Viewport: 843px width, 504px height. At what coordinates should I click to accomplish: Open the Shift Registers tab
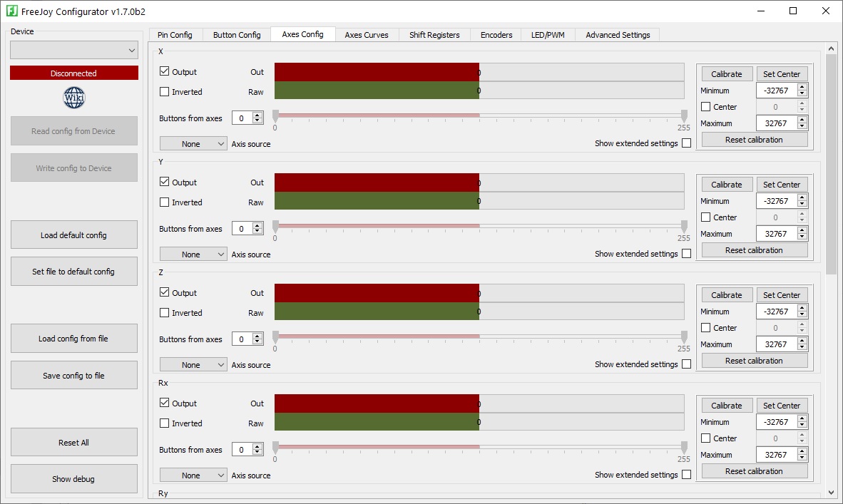(x=434, y=35)
